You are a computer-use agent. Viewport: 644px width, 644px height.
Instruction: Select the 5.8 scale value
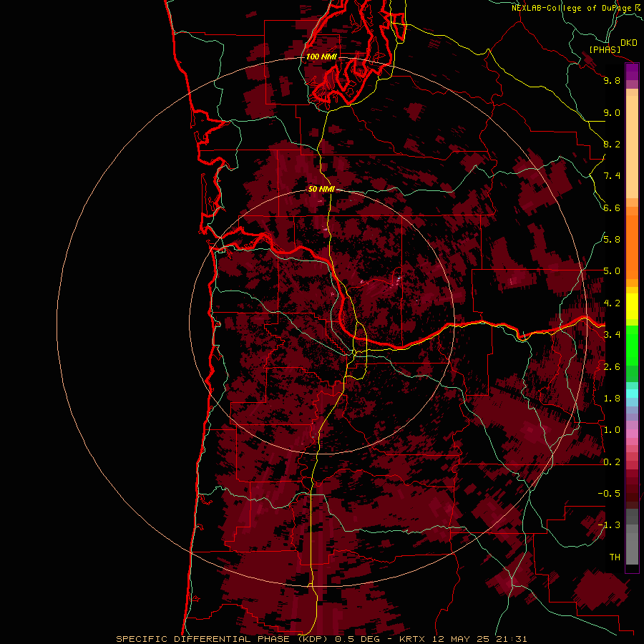tap(612, 240)
